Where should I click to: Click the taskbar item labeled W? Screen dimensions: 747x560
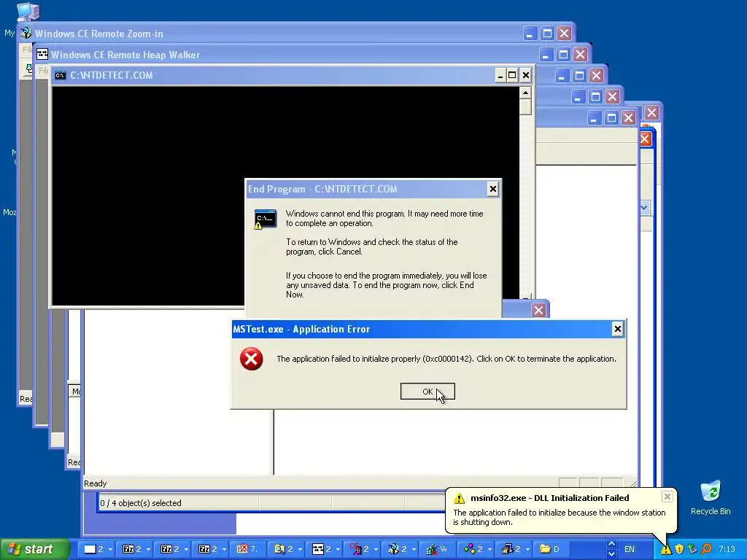436,549
